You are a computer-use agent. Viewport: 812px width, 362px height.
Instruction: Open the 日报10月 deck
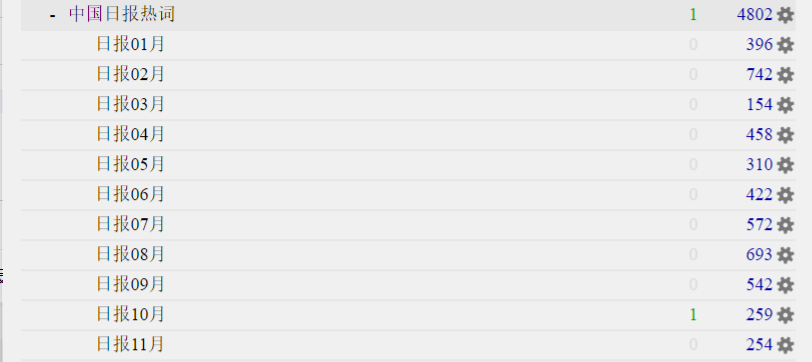(130, 314)
